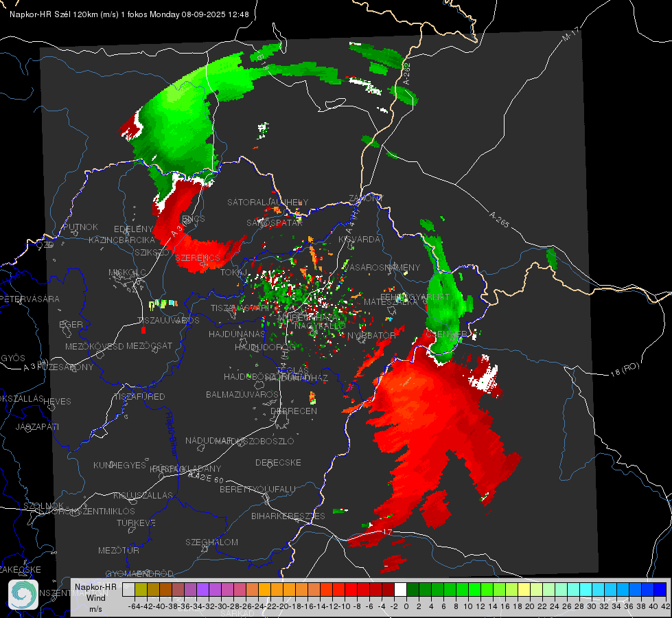The height and width of the screenshot is (618, 672).
Task: Click the MISKOLC city label
Action: click(x=127, y=273)
